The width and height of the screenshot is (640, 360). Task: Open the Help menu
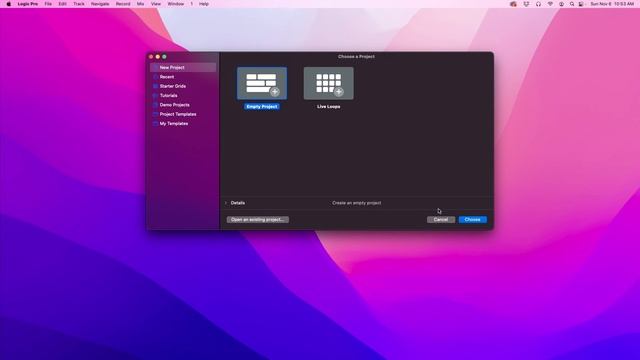pos(204,4)
